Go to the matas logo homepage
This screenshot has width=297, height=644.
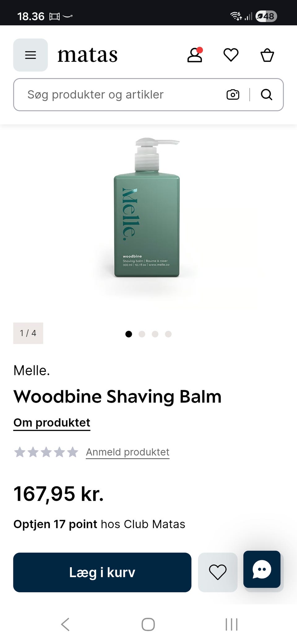coord(88,55)
